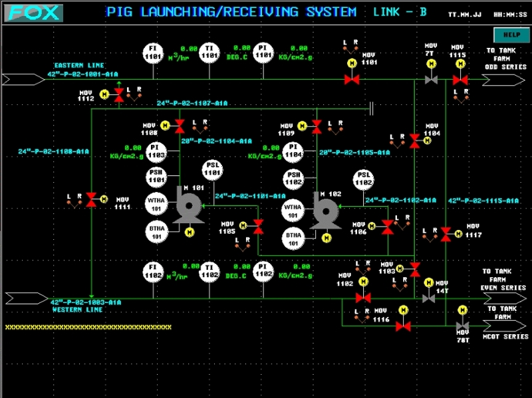Open the TI 1102 temperature indicator

coord(209,272)
